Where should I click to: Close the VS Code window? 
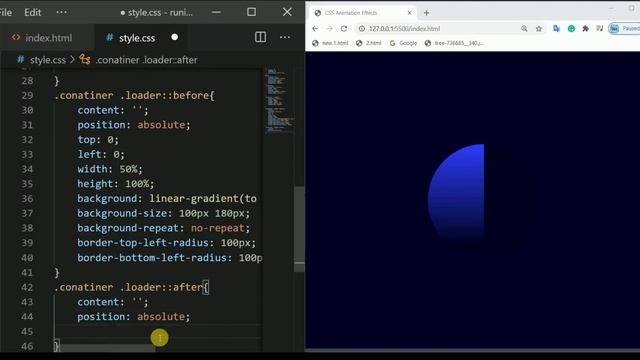(x=287, y=12)
